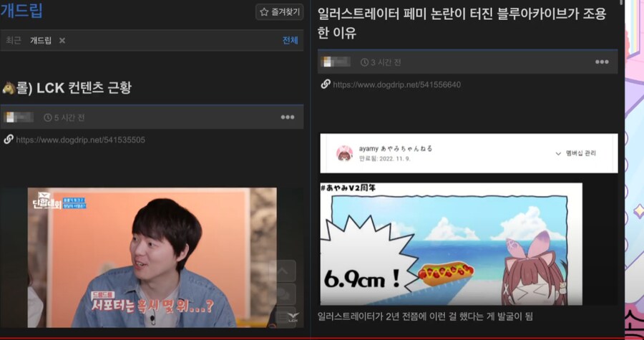Click clock icon next to 3 시간 전
The image size is (644, 340).
[x=364, y=62]
